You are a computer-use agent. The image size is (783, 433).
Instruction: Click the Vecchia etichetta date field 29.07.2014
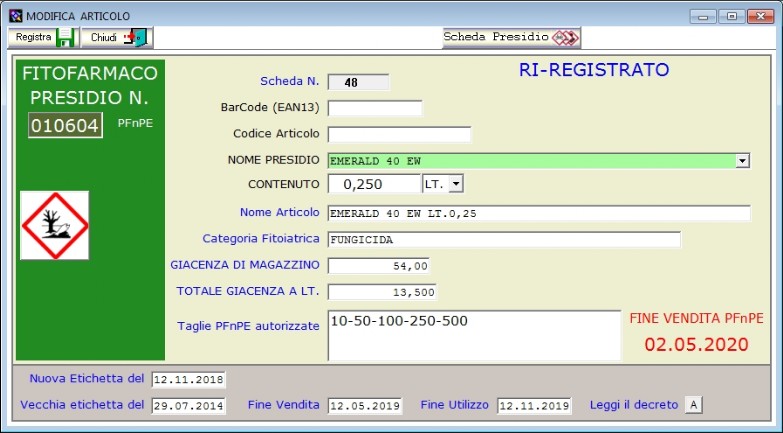[189, 406]
